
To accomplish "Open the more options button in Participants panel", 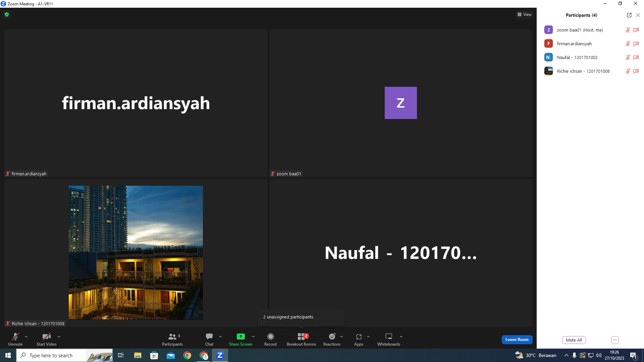I will pyautogui.click(x=615, y=340).
